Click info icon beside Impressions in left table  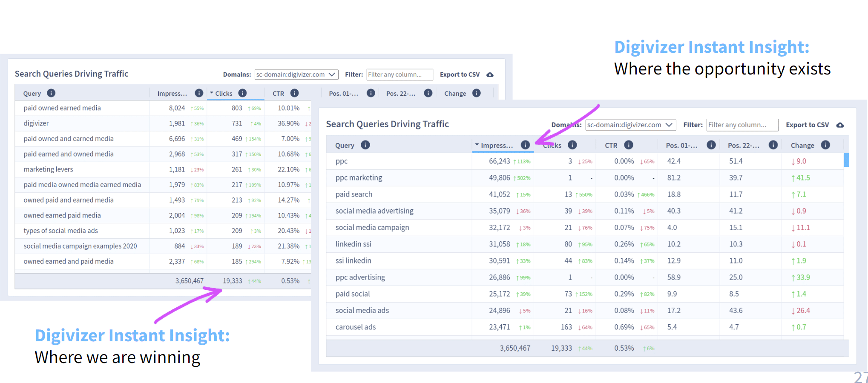tap(199, 93)
